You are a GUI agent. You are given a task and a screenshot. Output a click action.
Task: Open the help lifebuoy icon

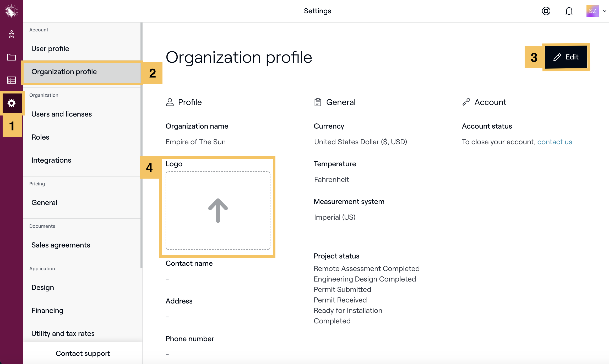(546, 11)
